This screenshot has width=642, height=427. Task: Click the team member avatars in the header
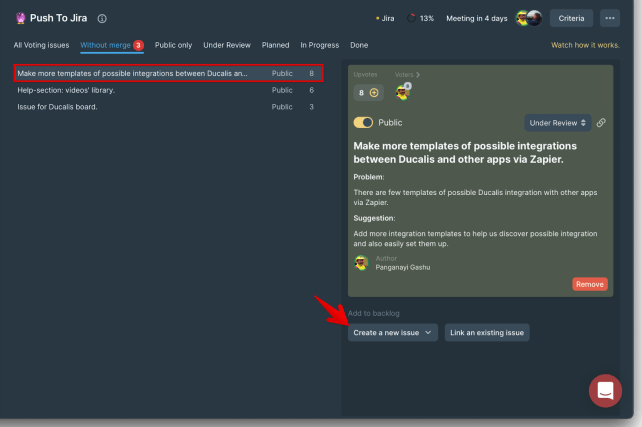529,18
